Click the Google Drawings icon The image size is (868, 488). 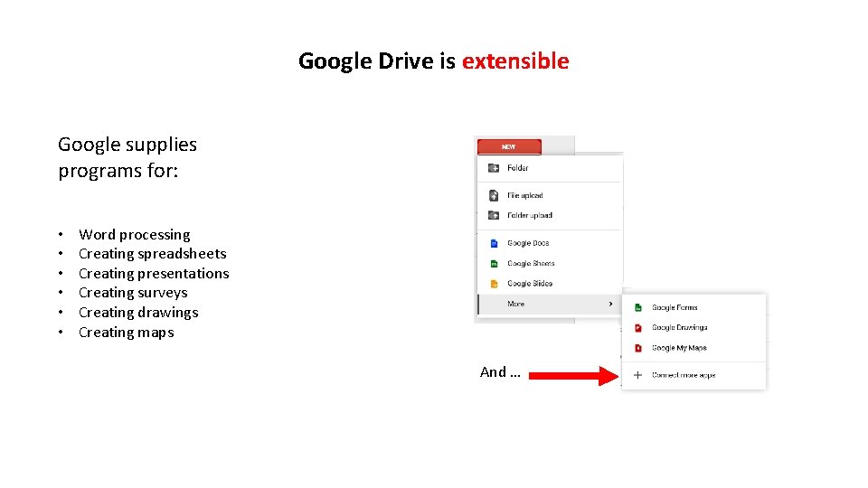pyautogui.click(x=638, y=328)
